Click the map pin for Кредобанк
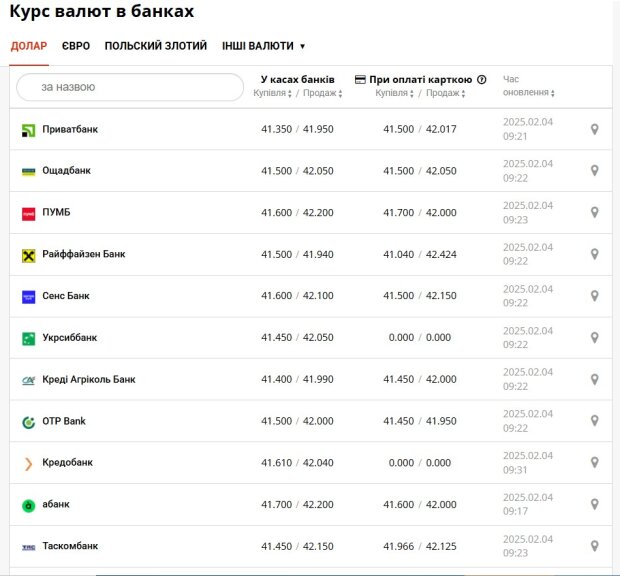 (594, 463)
